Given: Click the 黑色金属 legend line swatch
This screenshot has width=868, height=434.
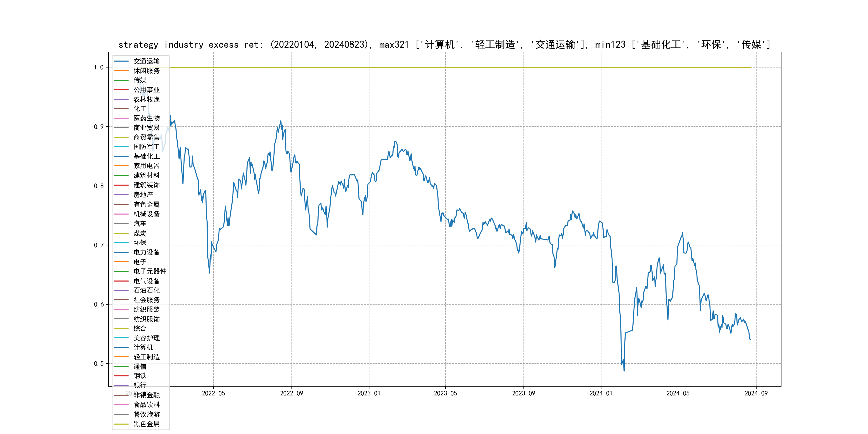Looking at the screenshot, I should (121, 424).
